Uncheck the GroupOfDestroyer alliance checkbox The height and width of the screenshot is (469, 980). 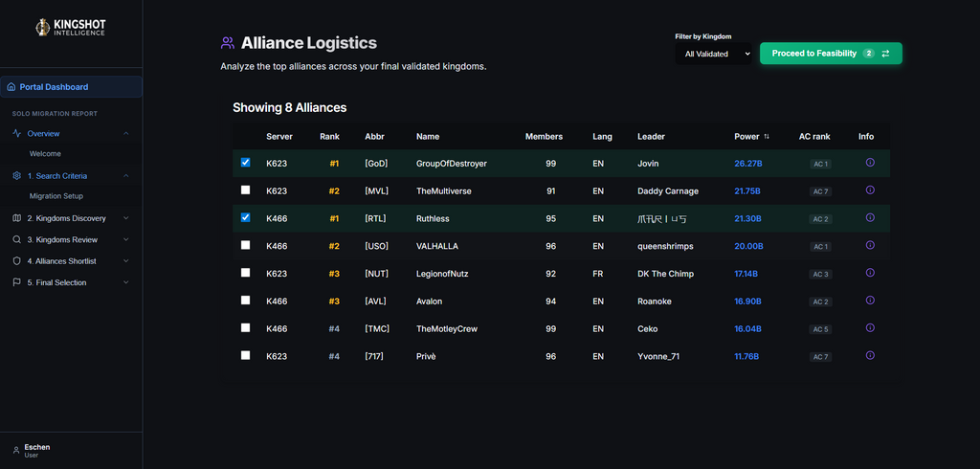(246, 163)
